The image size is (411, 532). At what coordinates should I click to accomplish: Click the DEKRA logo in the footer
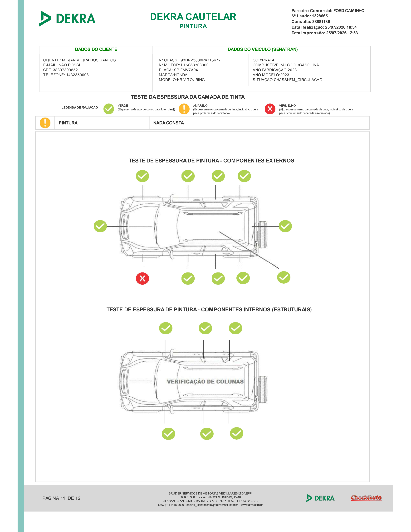[320, 498]
